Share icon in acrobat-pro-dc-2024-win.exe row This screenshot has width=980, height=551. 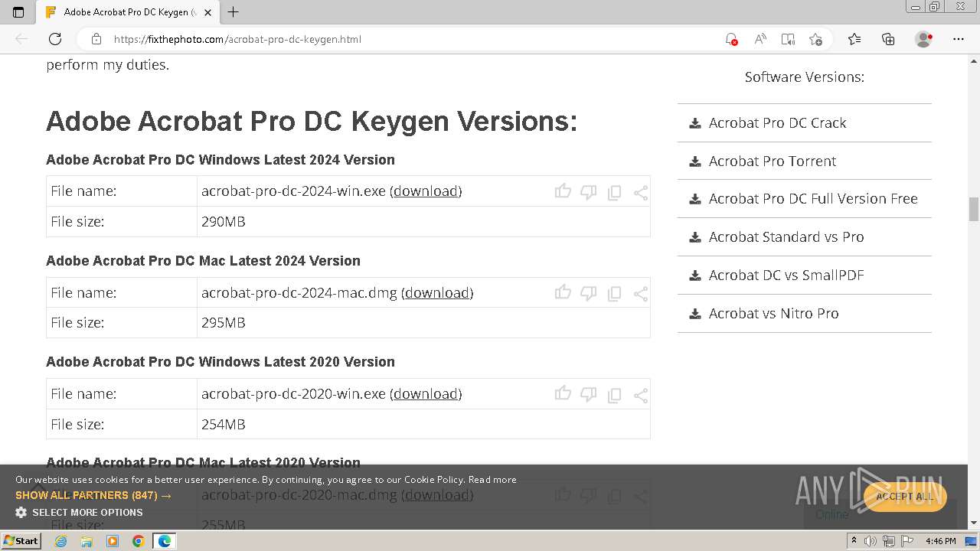point(641,193)
